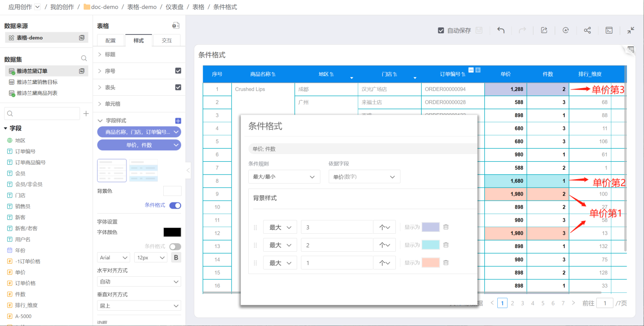Click the search icon next to 数据集

tap(84, 59)
